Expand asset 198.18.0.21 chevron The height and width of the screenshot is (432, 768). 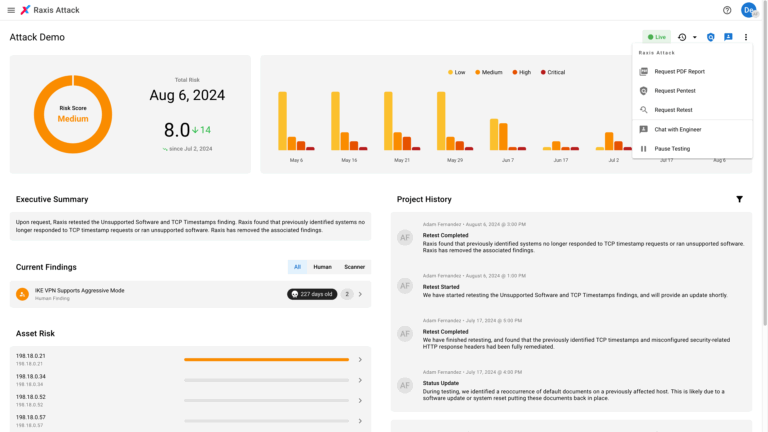pos(360,360)
